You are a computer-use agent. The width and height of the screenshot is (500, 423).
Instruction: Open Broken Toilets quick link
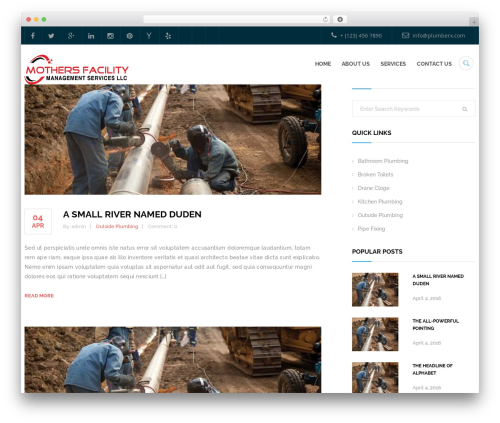[x=375, y=174]
